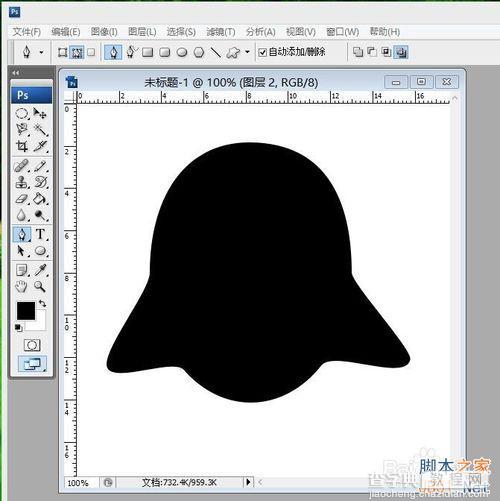Select the Zoom magnifier tool

(40, 286)
